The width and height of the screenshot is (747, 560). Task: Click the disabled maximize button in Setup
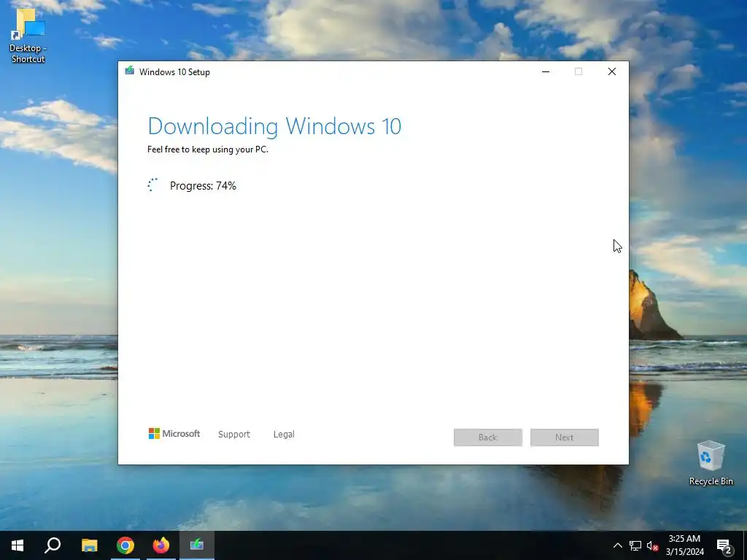pyautogui.click(x=578, y=71)
